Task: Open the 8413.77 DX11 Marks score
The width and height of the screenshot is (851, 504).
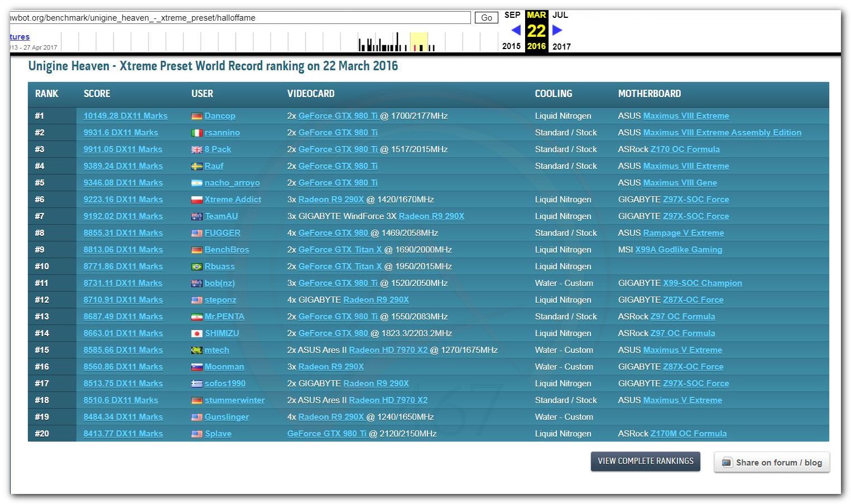Action: 123,434
